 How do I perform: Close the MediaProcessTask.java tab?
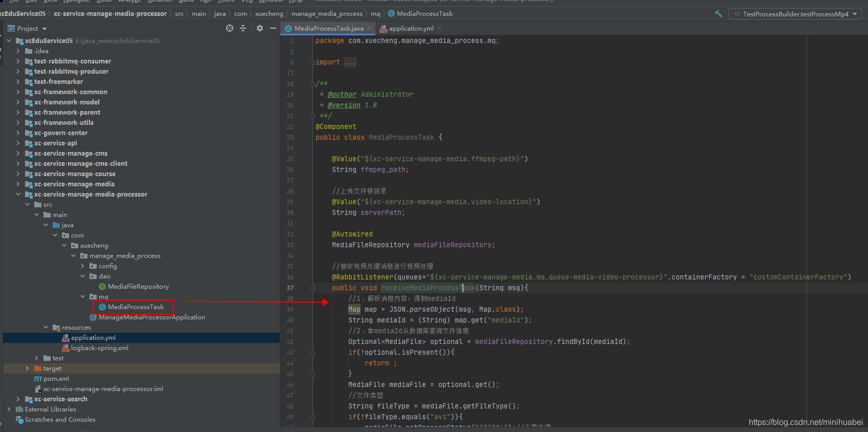pos(369,29)
